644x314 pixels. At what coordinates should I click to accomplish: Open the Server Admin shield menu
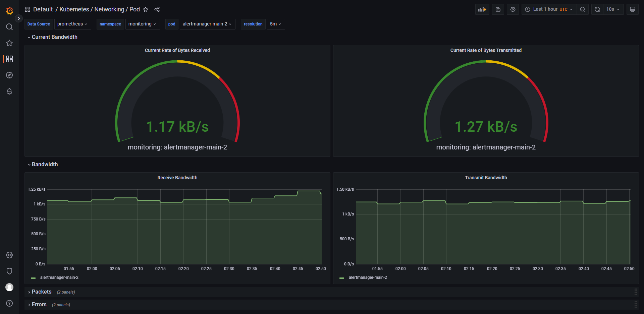pyautogui.click(x=9, y=271)
